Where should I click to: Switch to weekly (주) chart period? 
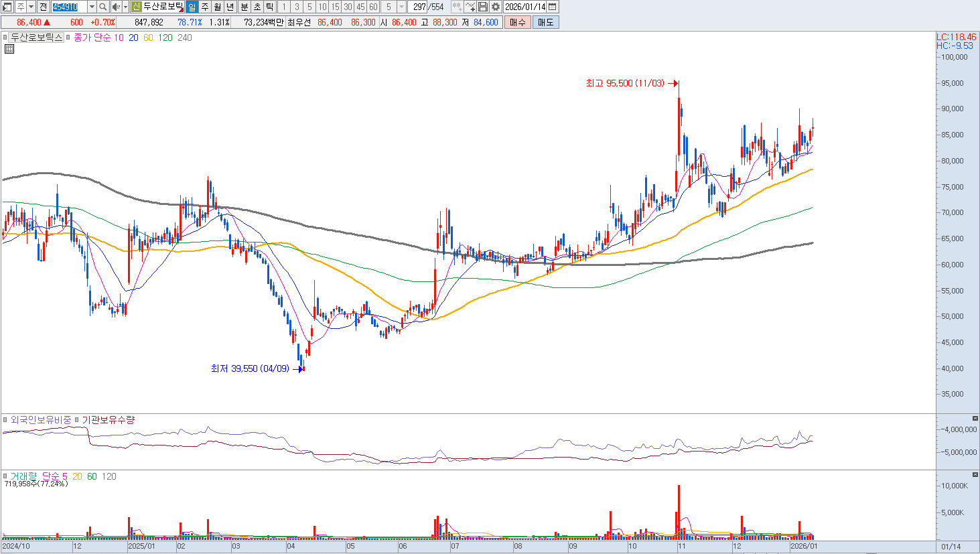point(205,7)
